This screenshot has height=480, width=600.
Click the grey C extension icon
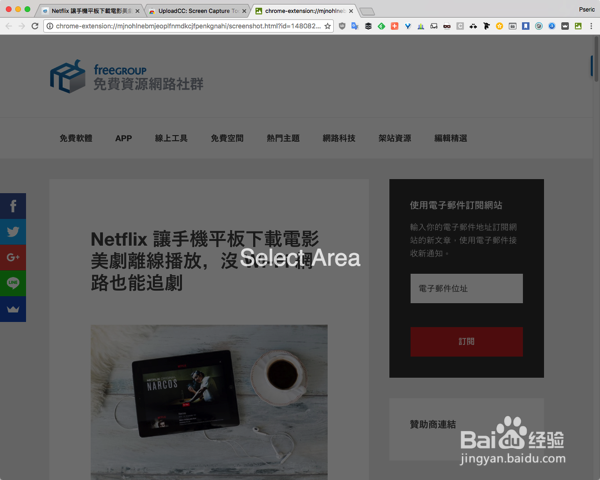pos(460,26)
